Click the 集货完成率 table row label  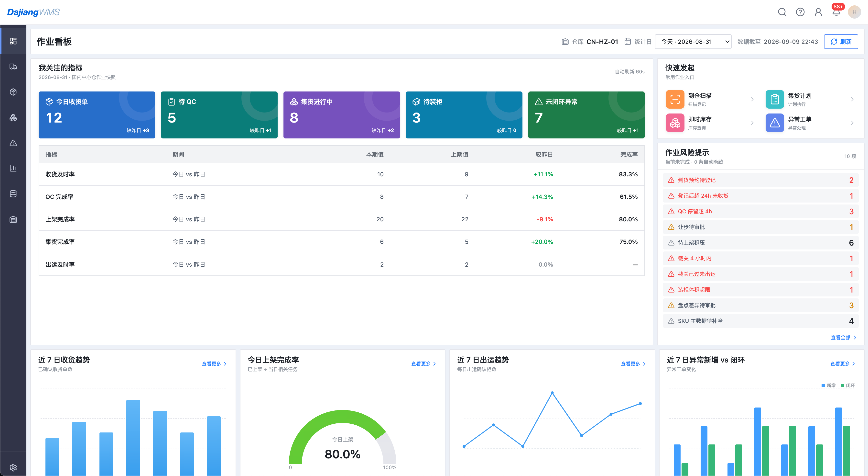(60, 242)
